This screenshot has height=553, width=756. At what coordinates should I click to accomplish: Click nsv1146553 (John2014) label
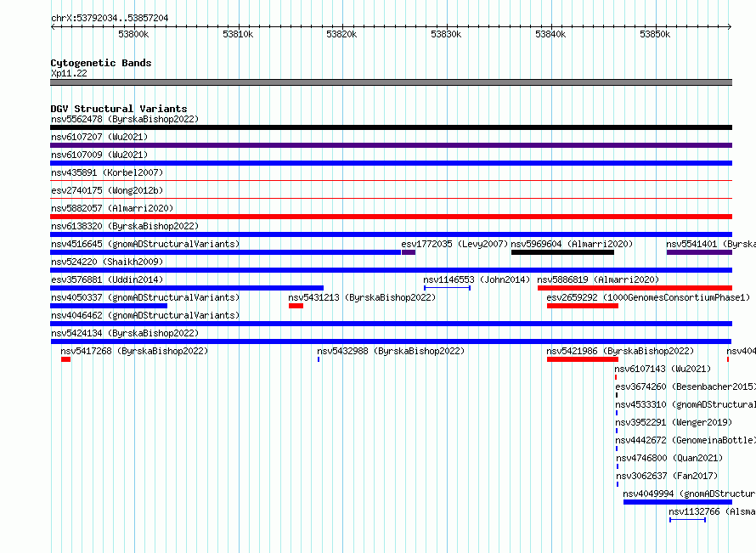point(477,279)
